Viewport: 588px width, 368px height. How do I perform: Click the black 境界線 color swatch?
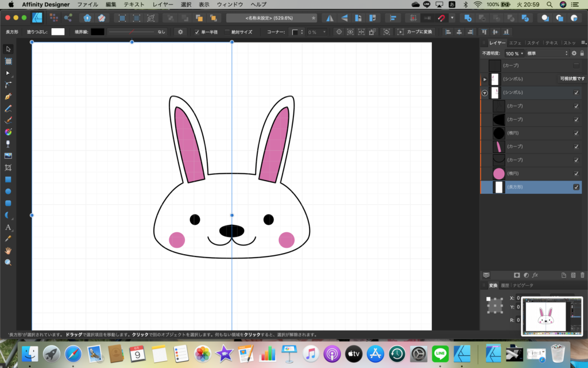(x=96, y=32)
